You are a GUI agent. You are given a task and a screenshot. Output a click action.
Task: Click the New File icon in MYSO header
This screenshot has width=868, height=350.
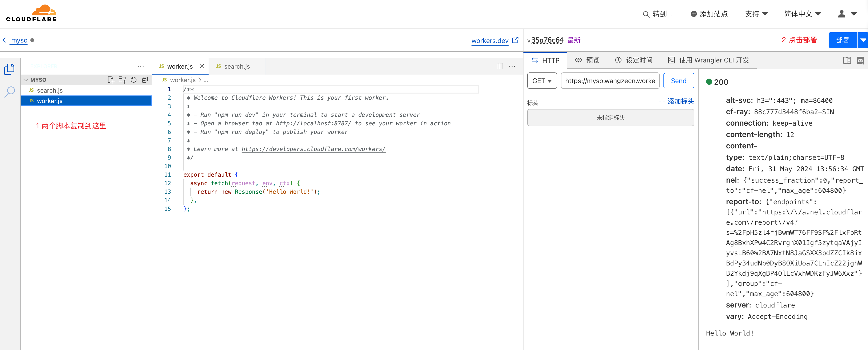pyautogui.click(x=111, y=80)
